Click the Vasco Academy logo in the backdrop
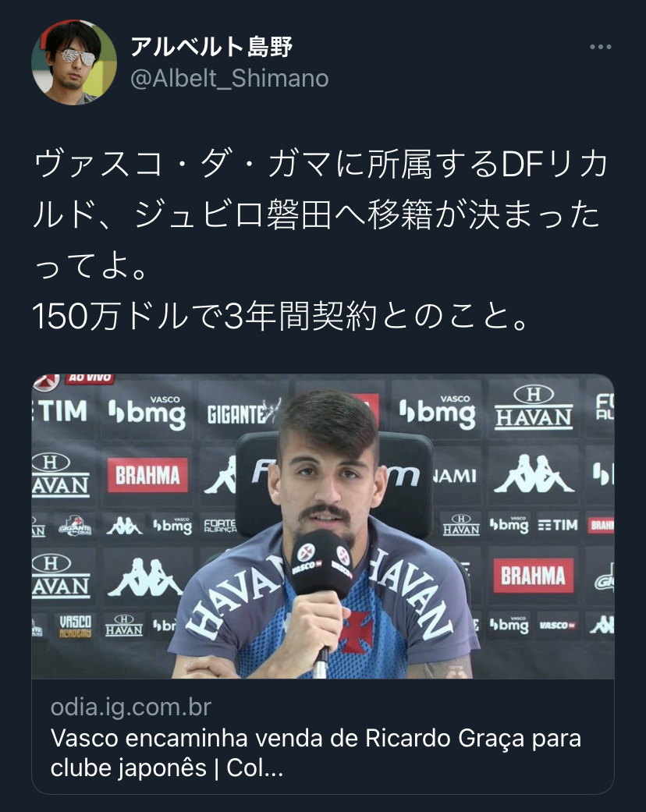This screenshot has height=812, width=646. [x=75, y=626]
